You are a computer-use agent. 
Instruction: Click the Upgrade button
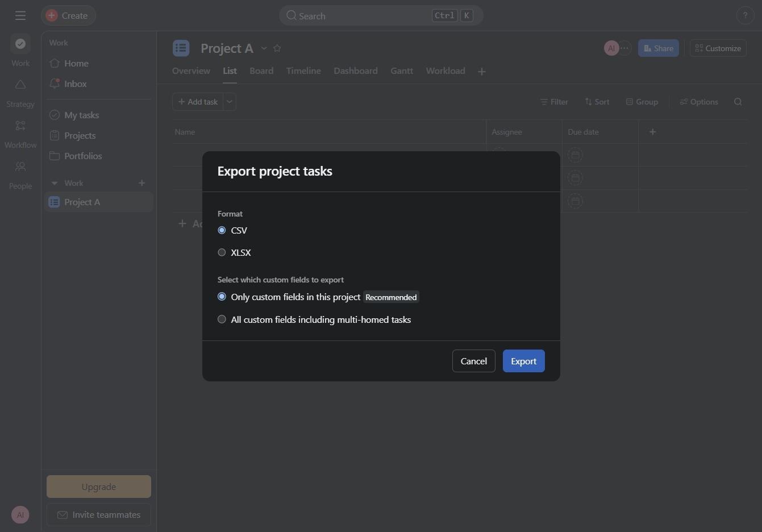99,487
